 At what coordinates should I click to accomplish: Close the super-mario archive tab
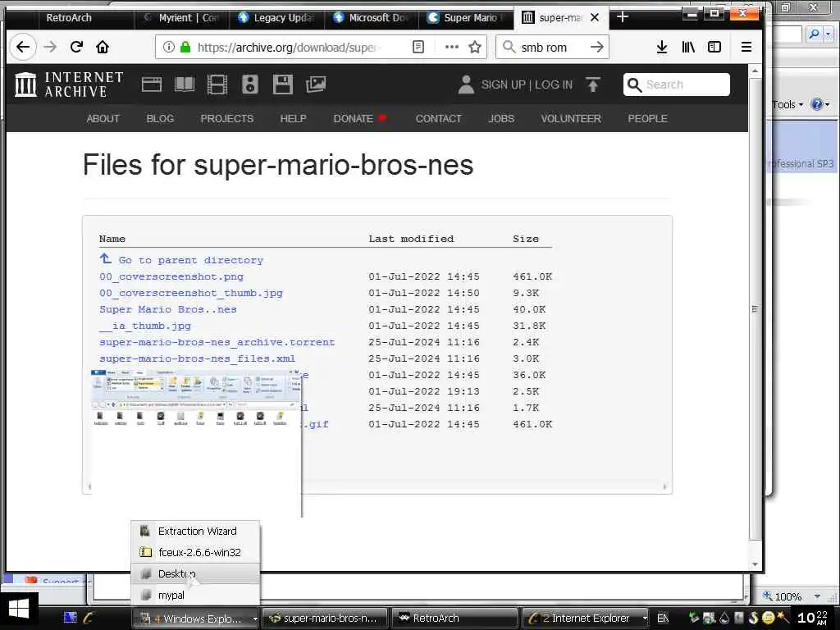[x=594, y=17]
